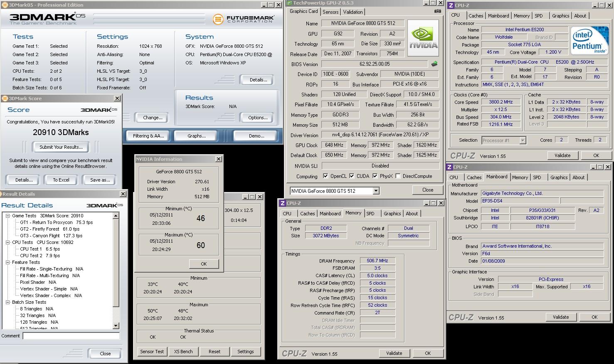Toggle the CUDA checkbox in GPU-Z
Screen dimensions: 614x364
[x=352, y=176]
